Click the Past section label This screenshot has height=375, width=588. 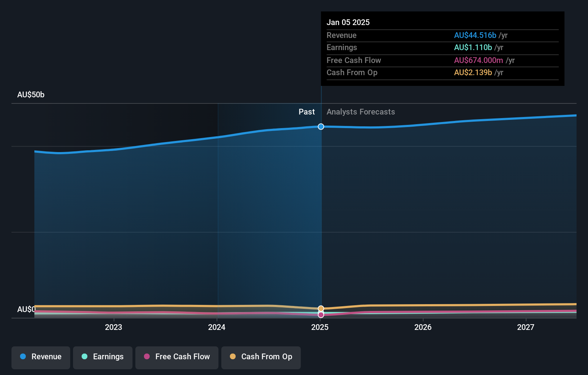307,112
